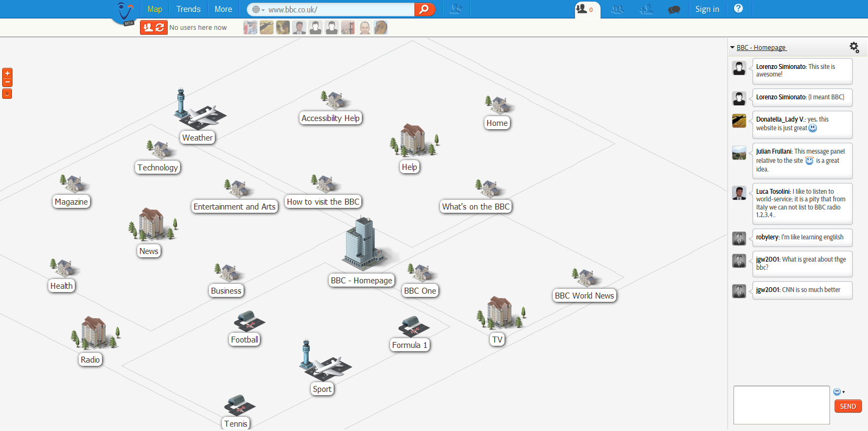Open the emoticon picker beside the message box
The width and height of the screenshot is (868, 431).
coord(838,392)
